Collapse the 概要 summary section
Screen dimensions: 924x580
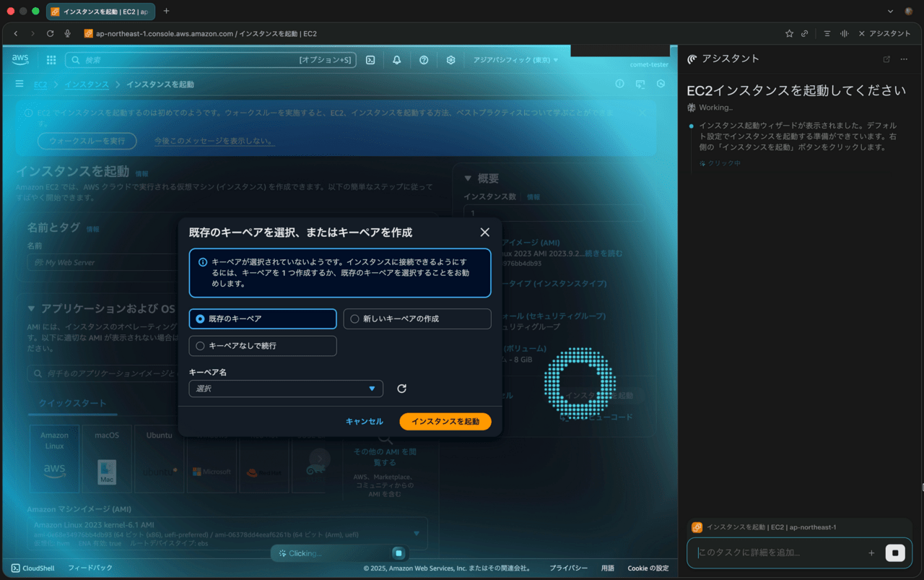tap(468, 178)
